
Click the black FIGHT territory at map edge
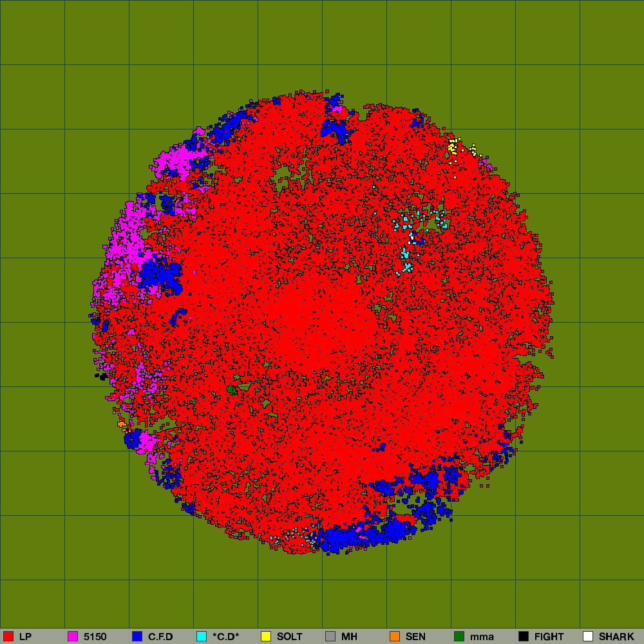(102, 376)
